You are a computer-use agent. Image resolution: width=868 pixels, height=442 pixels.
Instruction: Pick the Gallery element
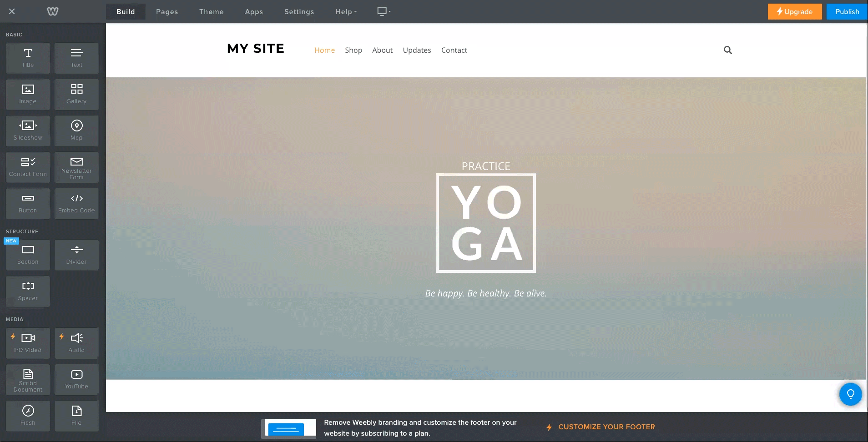(x=76, y=95)
